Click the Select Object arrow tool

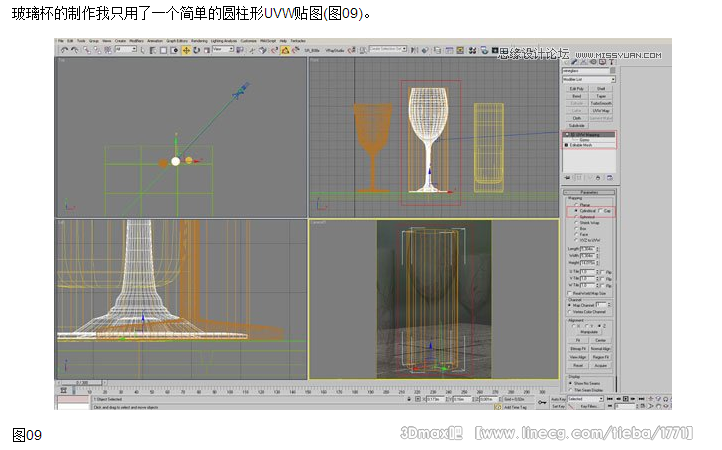(x=143, y=50)
